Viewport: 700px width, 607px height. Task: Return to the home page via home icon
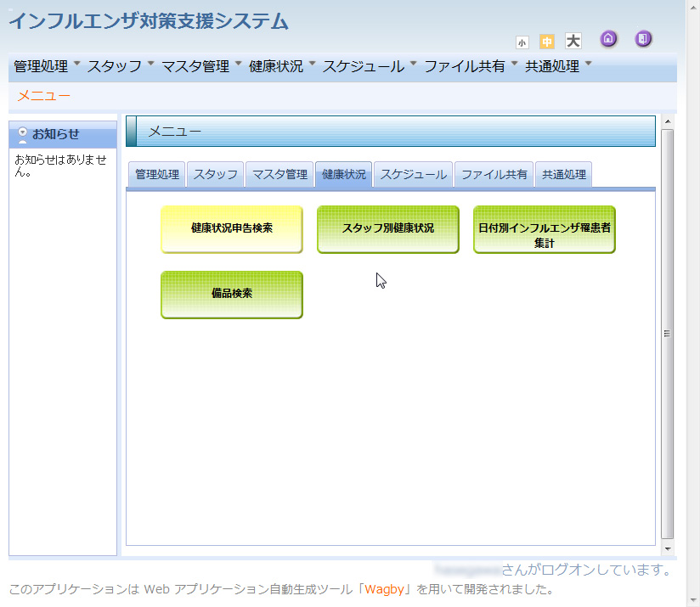pos(608,39)
